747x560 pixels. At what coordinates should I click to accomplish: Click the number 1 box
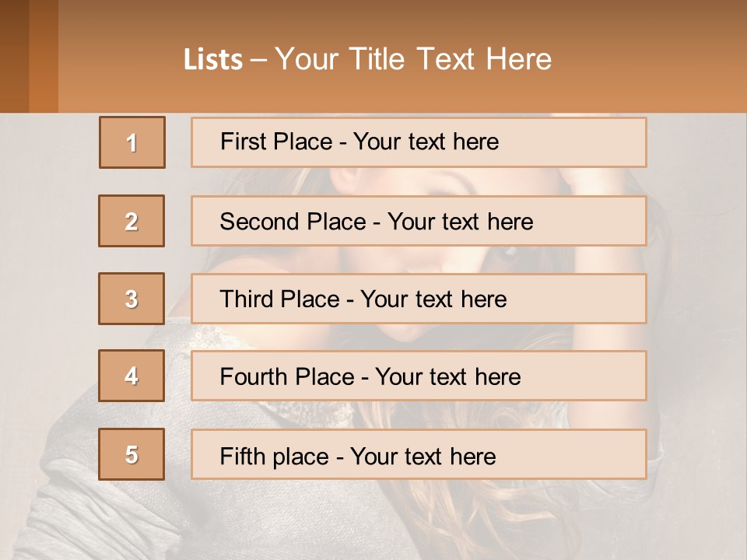(132, 142)
